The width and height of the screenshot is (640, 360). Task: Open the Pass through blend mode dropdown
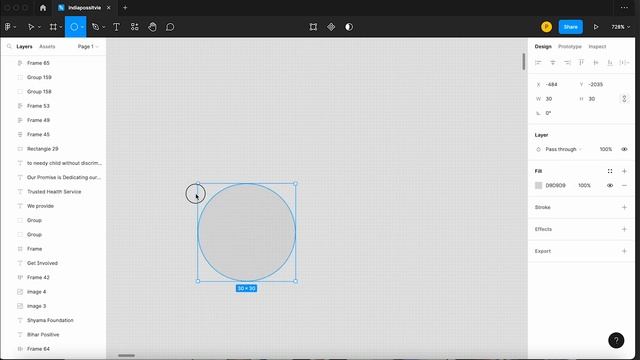pyautogui.click(x=563, y=149)
